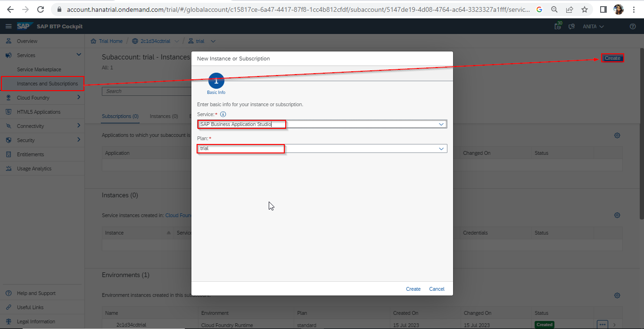Open the zoom magnifier icon in the address bar

tap(554, 9)
